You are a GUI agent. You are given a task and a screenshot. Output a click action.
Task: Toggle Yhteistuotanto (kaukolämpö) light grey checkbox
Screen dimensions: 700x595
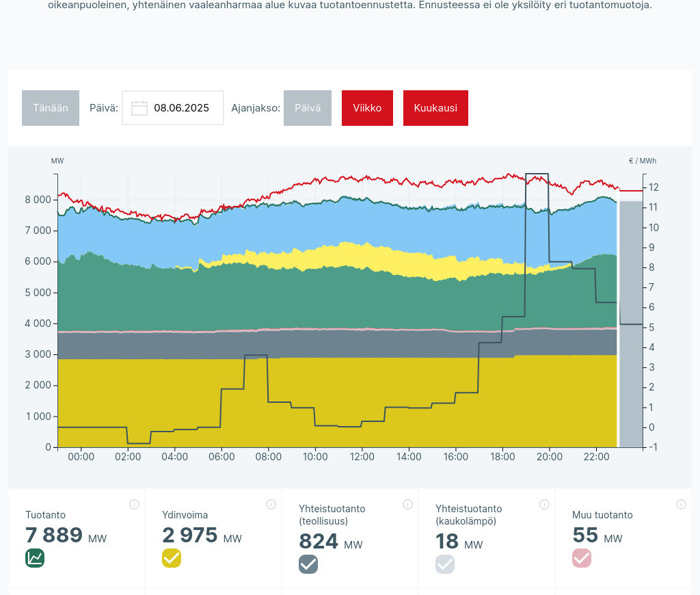click(445, 564)
